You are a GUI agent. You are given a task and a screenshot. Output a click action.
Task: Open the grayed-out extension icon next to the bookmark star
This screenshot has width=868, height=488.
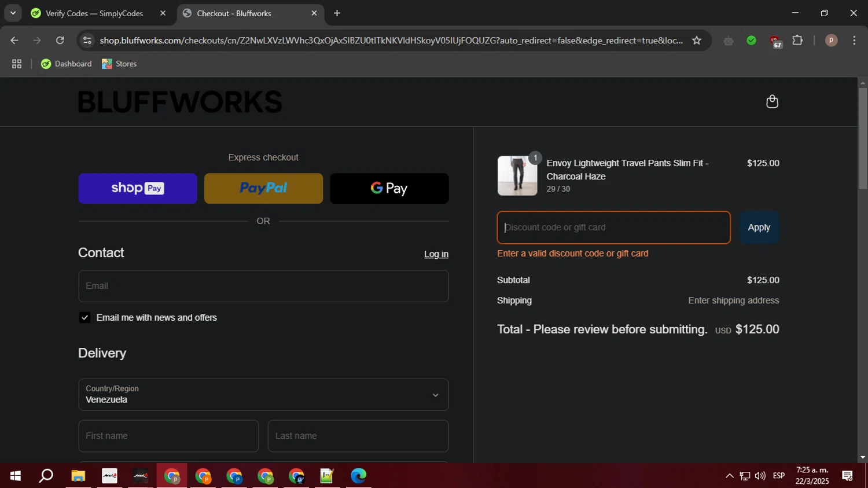(729, 41)
